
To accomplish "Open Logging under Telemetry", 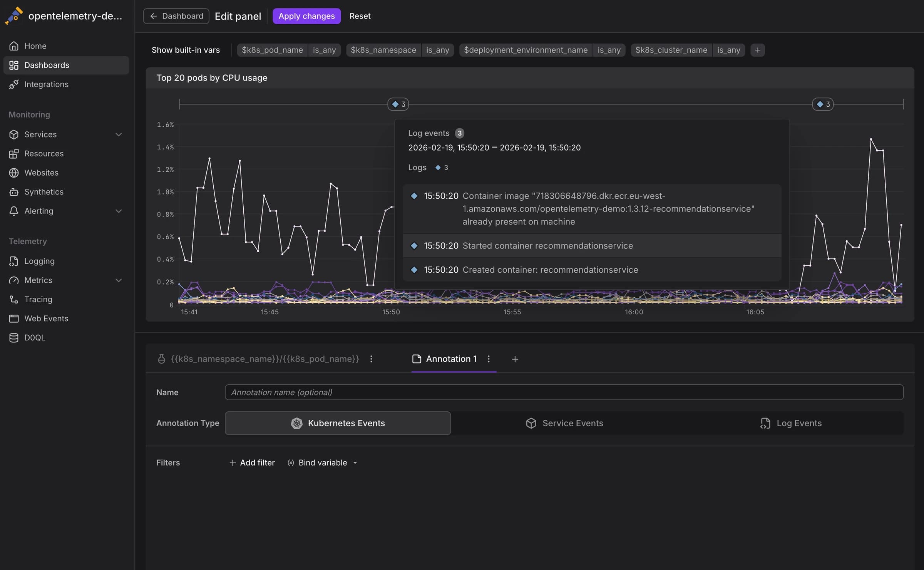I will 66,261.
